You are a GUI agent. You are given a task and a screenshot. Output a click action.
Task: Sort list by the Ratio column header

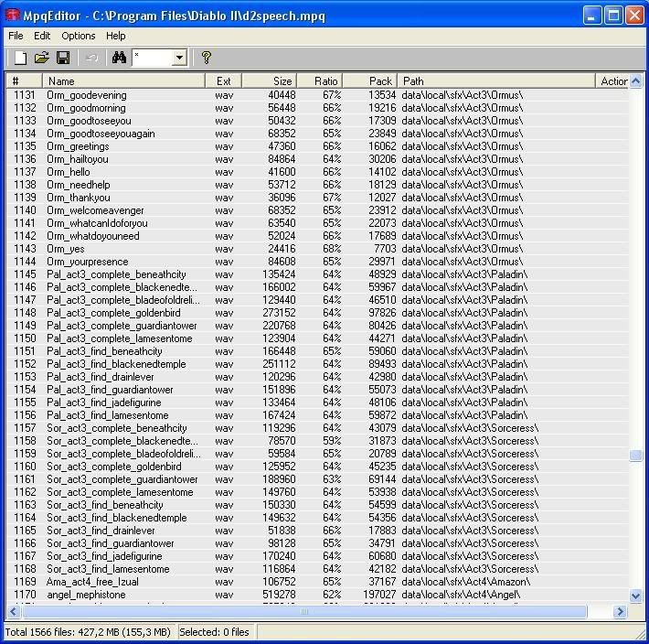pos(320,81)
